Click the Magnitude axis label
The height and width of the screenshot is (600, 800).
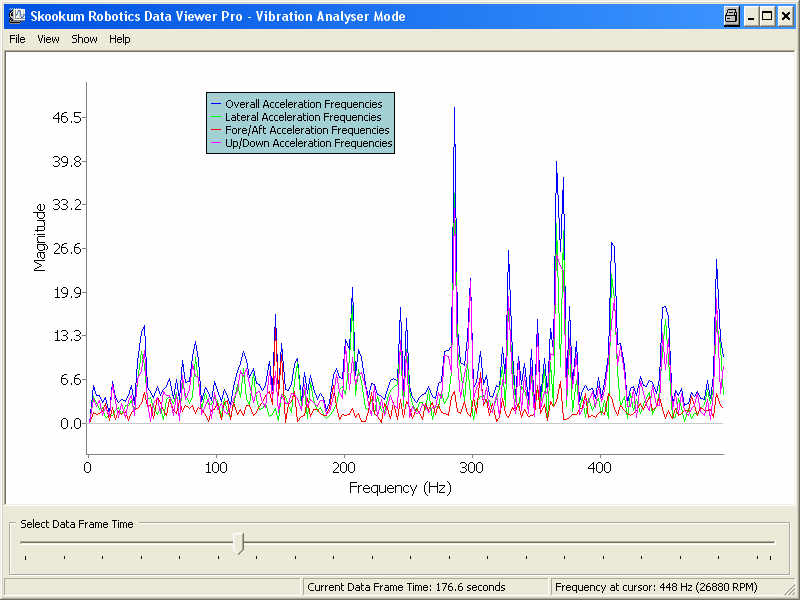coord(39,237)
